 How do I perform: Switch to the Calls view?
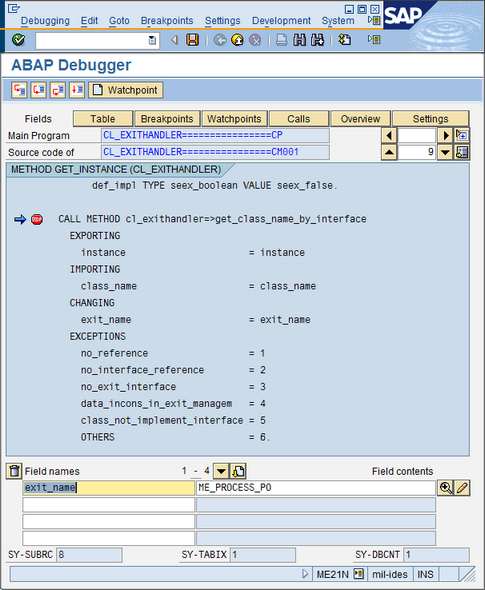[x=299, y=119]
